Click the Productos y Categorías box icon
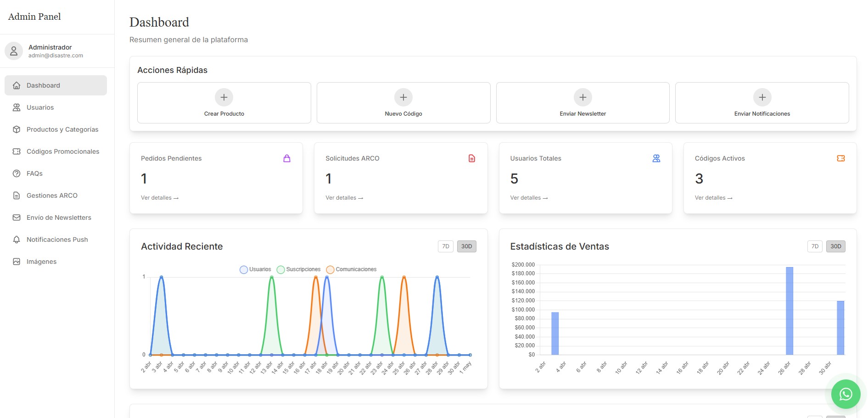The width and height of the screenshot is (868, 418). tap(17, 129)
